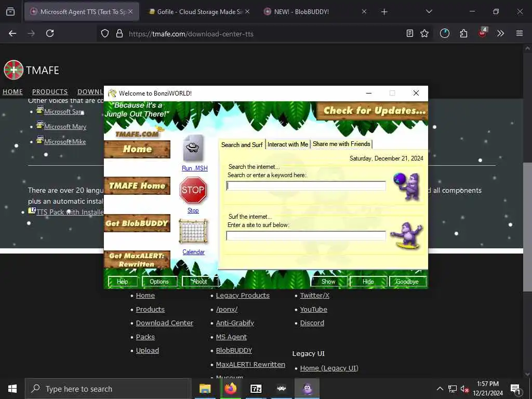Open the Firefox View icon
The image size is (532, 399).
point(10,12)
